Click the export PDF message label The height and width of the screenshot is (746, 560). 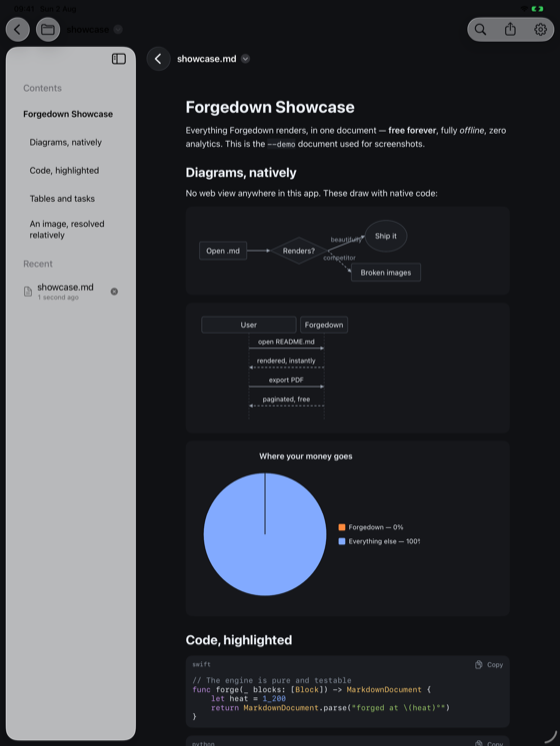coord(286,380)
